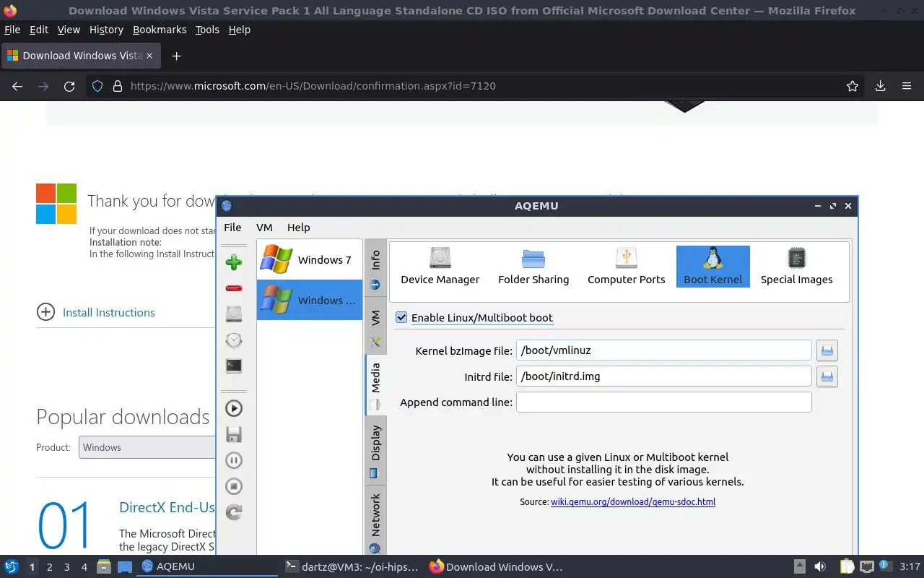Switch to workspace 2 in the taskbar

pyautogui.click(x=49, y=567)
